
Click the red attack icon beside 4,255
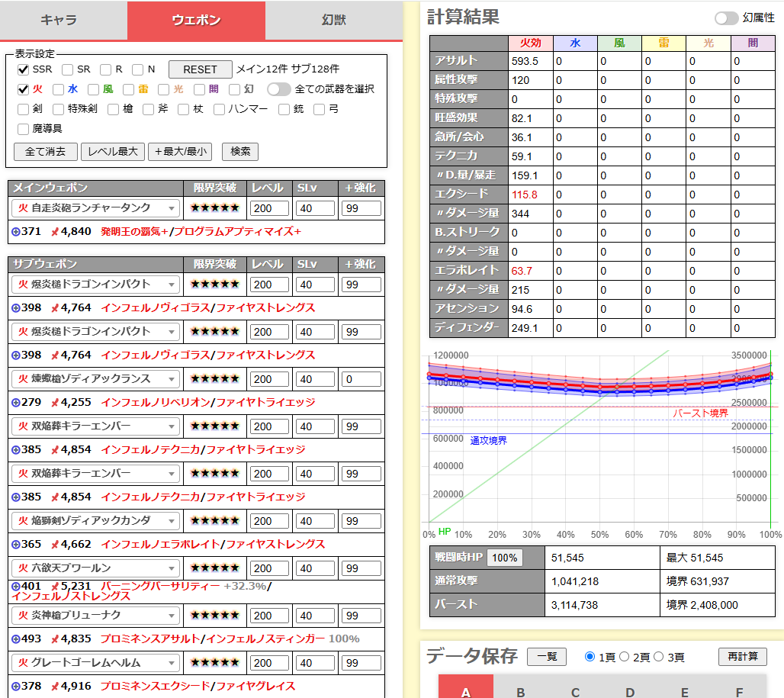point(54,402)
